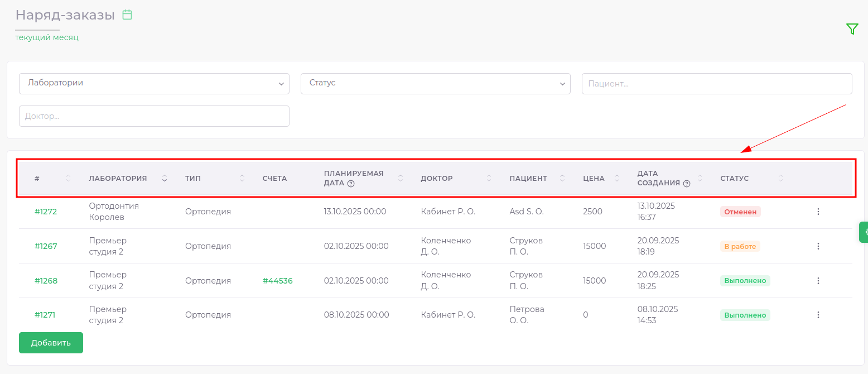Viewport: 868px width, 374px height.
Task: Click the текущий месяц period link
Action: (47, 37)
